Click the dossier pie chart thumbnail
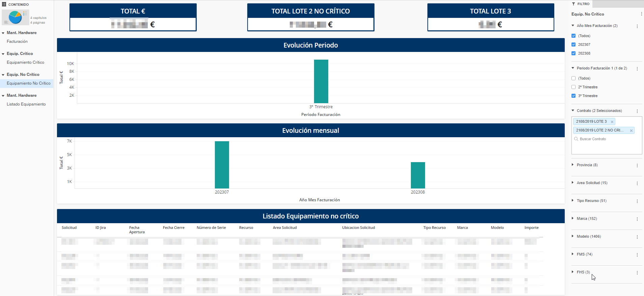The width and height of the screenshot is (644, 296). [x=16, y=17]
